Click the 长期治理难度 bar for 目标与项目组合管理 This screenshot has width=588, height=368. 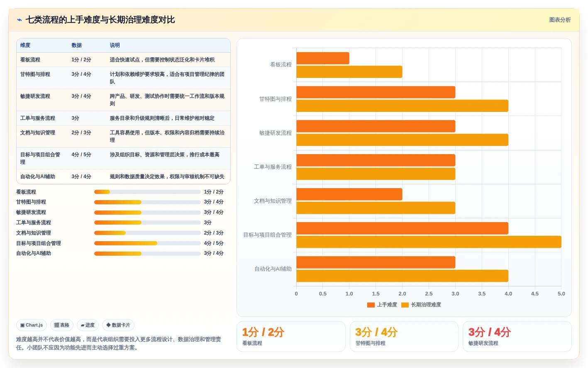pos(429,242)
